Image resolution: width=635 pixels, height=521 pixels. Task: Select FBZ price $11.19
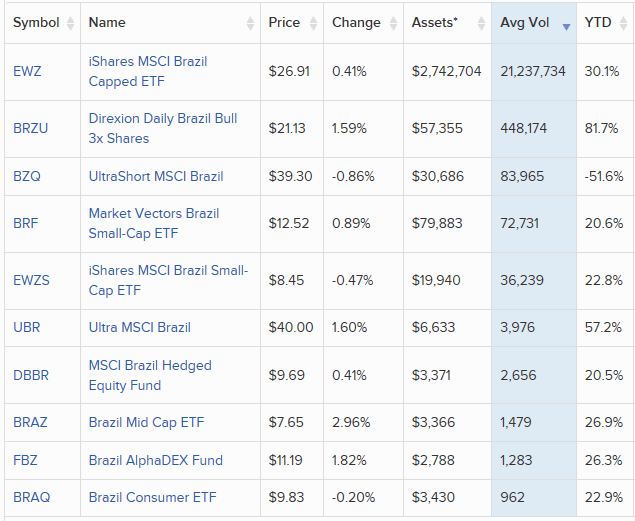(286, 460)
